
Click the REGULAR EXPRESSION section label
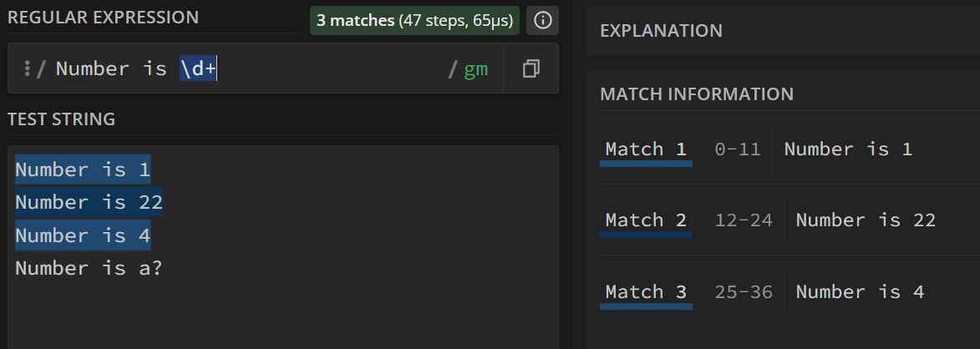tap(103, 17)
